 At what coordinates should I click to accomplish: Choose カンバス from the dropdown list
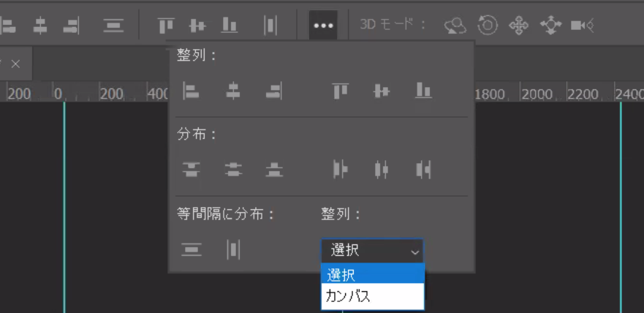click(x=372, y=296)
